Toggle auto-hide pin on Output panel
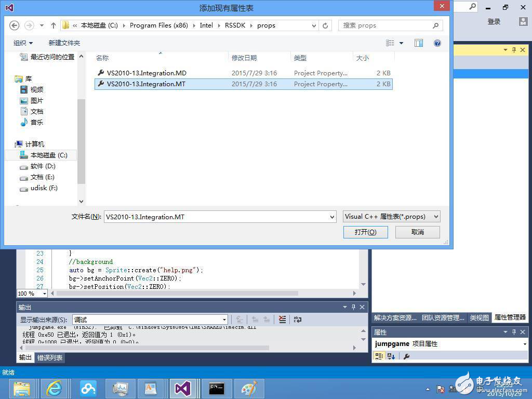Viewport: 532px width, 399px height. pyautogui.click(x=353, y=307)
